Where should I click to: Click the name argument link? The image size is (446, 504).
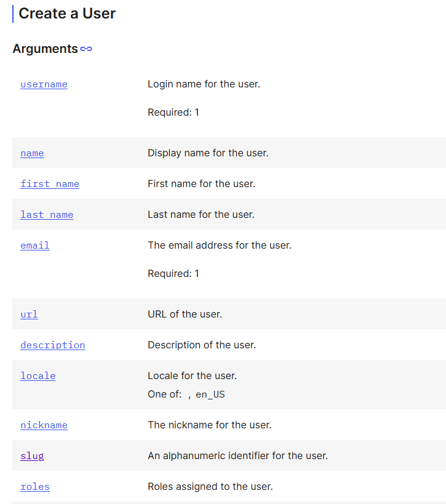[32, 153]
